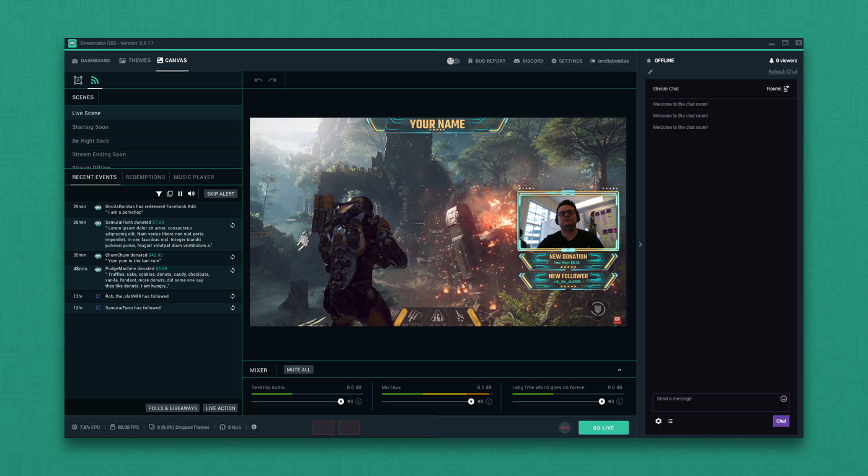Adjust the Desktop Audio volume slider
The width and height of the screenshot is (868, 476).
[298, 402]
